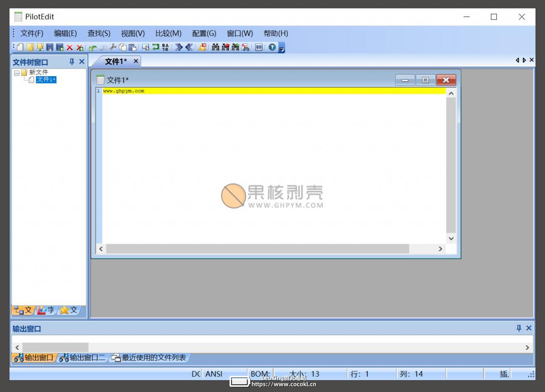Switch to hex mode with the 01/10 icon

[x=165, y=47]
